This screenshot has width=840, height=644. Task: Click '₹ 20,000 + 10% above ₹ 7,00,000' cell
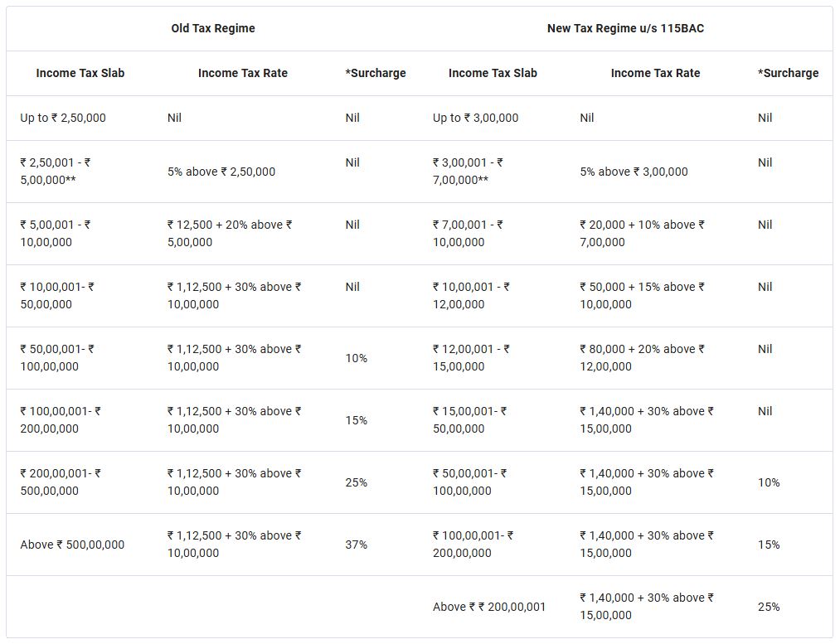pos(642,234)
